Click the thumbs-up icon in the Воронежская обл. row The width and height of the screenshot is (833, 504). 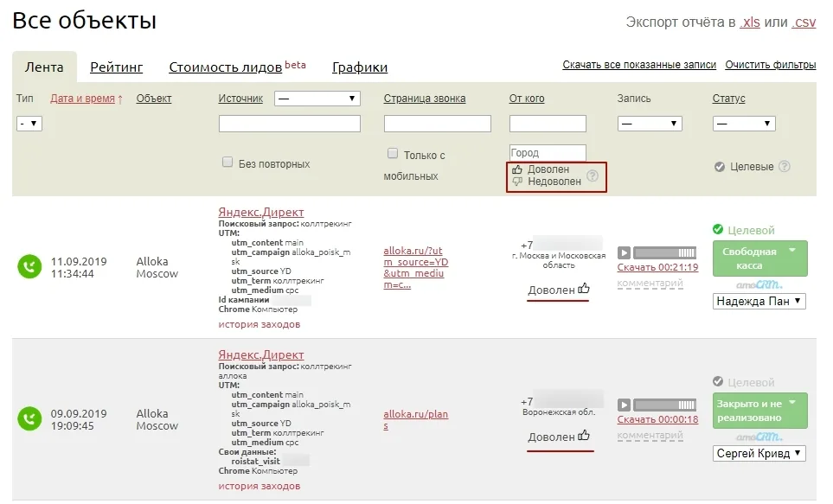(584, 435)
